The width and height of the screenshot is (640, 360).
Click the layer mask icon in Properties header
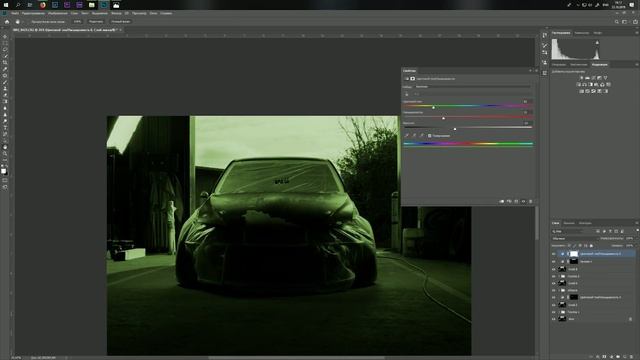coord(412,78)
